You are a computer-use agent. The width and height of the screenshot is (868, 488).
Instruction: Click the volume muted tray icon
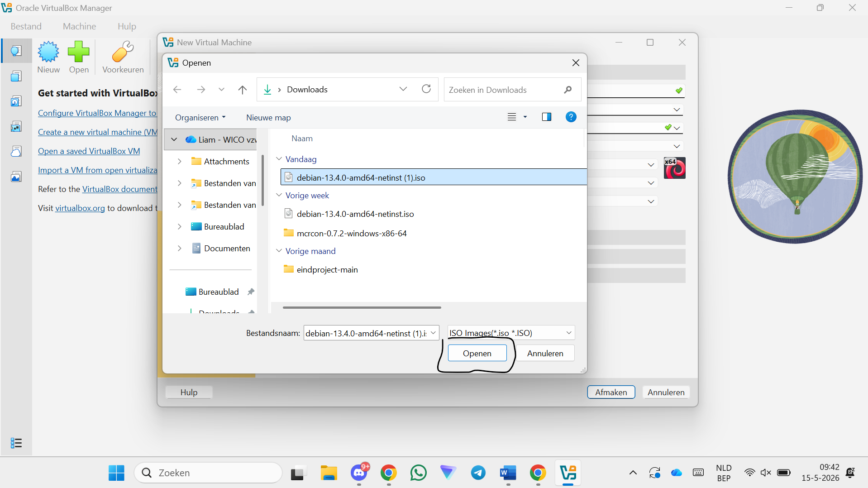click(x=766, y=473)
